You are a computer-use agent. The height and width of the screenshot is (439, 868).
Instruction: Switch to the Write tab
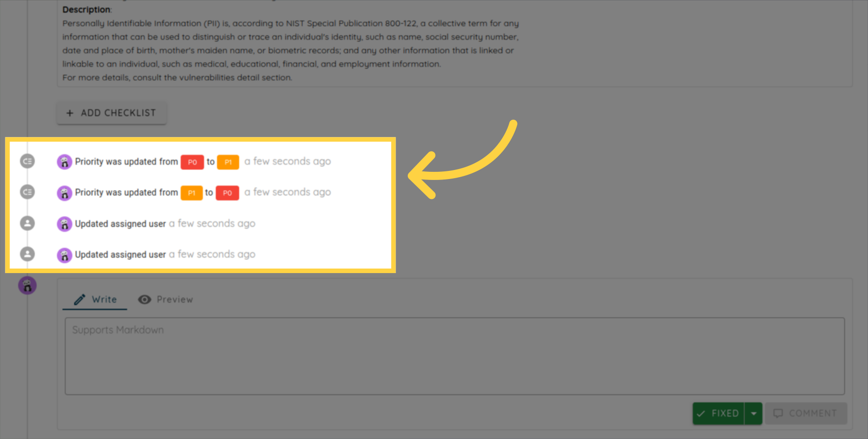click(95, 299)
